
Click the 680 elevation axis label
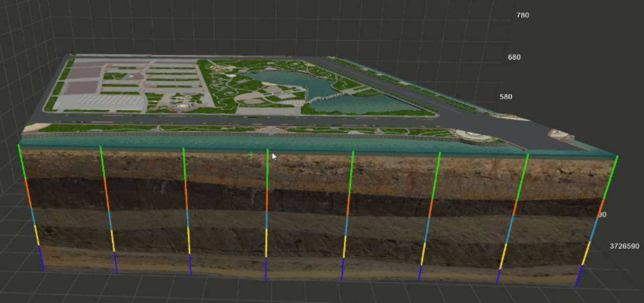[x=514, y=57]
